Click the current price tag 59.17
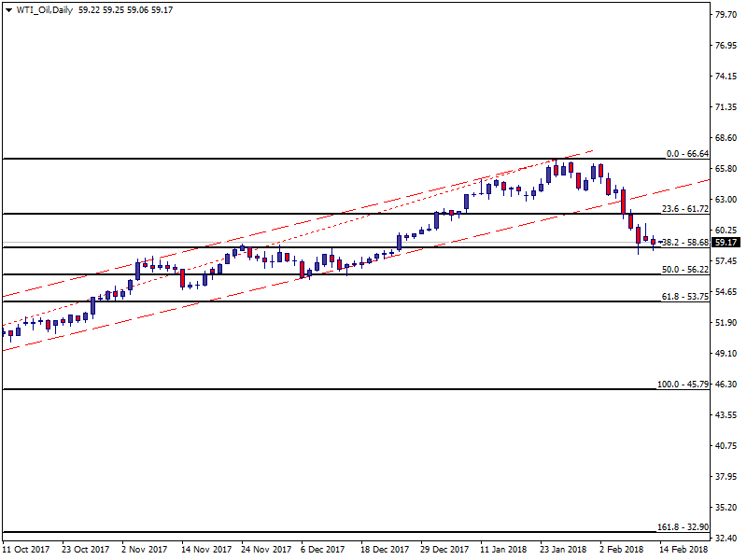The width and height of the screenshot is (747, 560). 726,242
